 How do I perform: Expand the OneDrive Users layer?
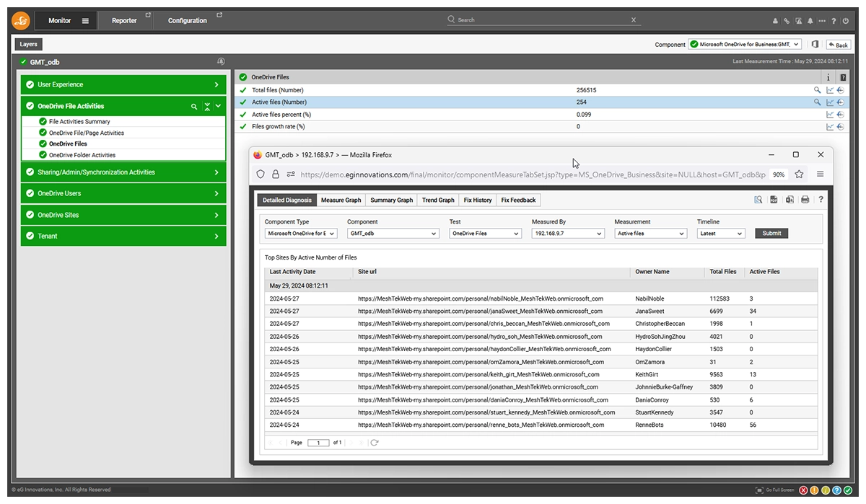click(123, 193)
